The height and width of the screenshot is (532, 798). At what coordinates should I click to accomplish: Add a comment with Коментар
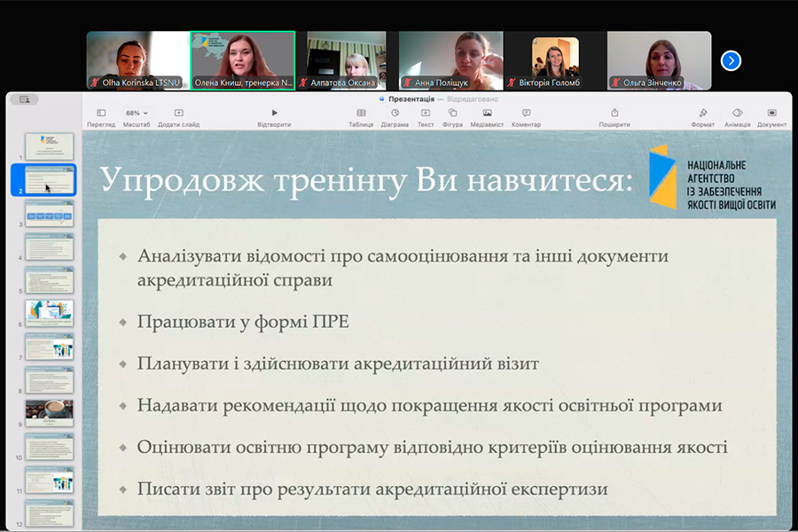pos(526,118)
